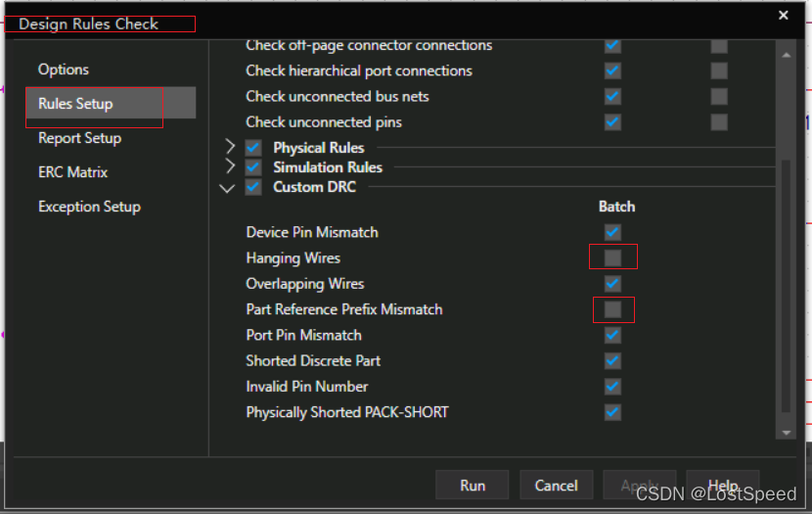
Task: Click the Custom DRC heading text
Action: coord(314,187)
